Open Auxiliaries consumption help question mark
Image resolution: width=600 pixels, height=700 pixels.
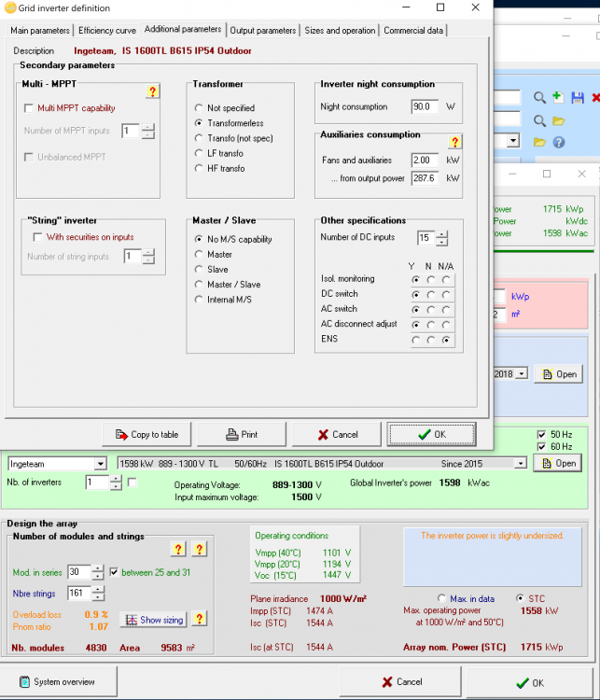point(454,142)
